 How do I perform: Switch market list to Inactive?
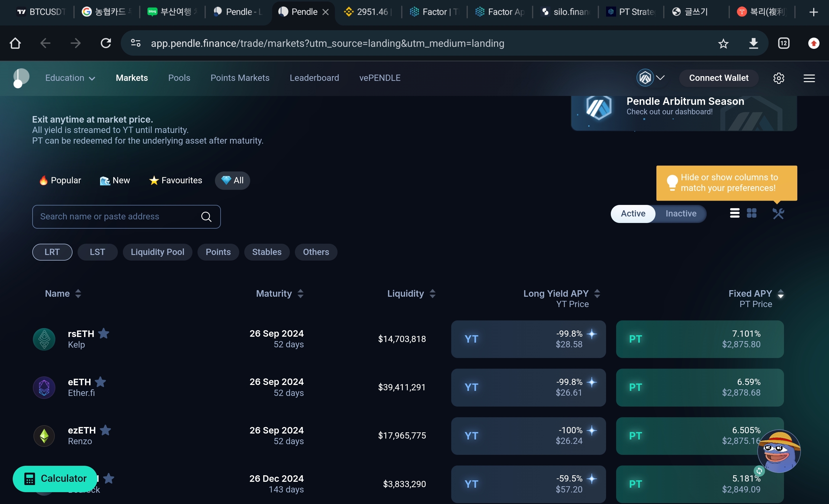pyautogui.click(x=681, y=214)
